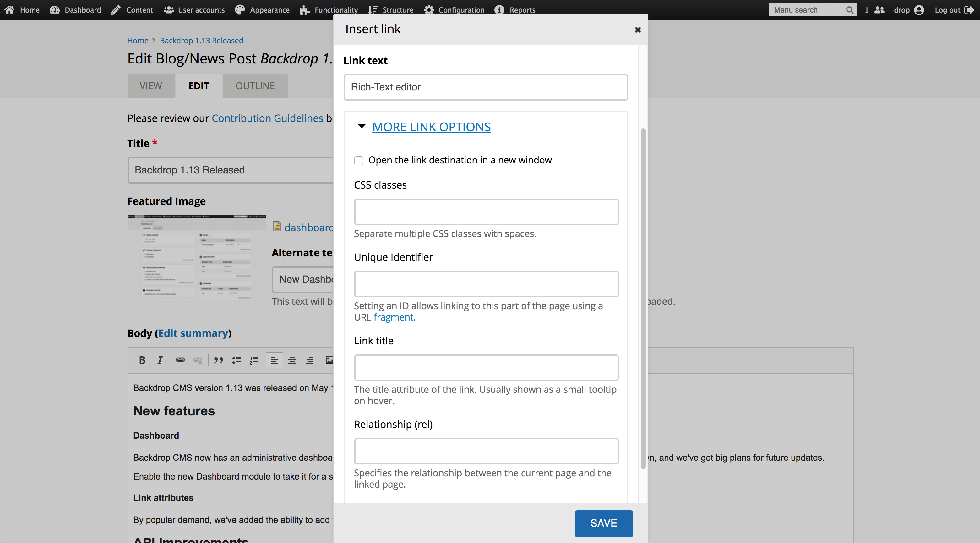Image resolution: width=980 pixels, height=543 pixels.
Task: Click the logged-in users count icon
Action: click(879, 10)
